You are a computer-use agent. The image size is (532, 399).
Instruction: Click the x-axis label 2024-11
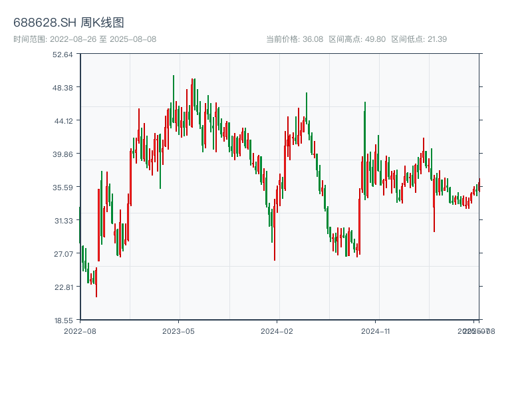click(x=375, y=331)
